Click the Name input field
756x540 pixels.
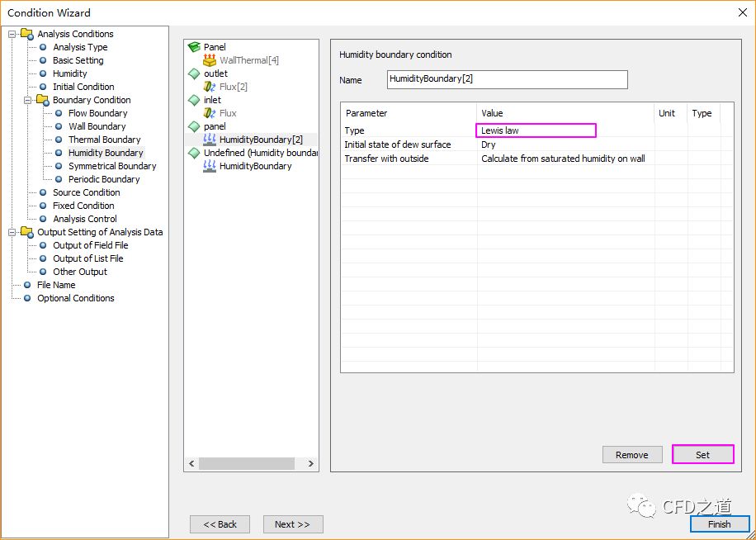[x=507, y=79]
